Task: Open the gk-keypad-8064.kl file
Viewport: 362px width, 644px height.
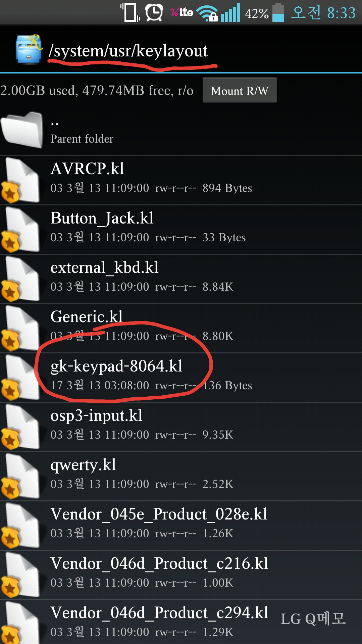Action: (x=181, y=378)
